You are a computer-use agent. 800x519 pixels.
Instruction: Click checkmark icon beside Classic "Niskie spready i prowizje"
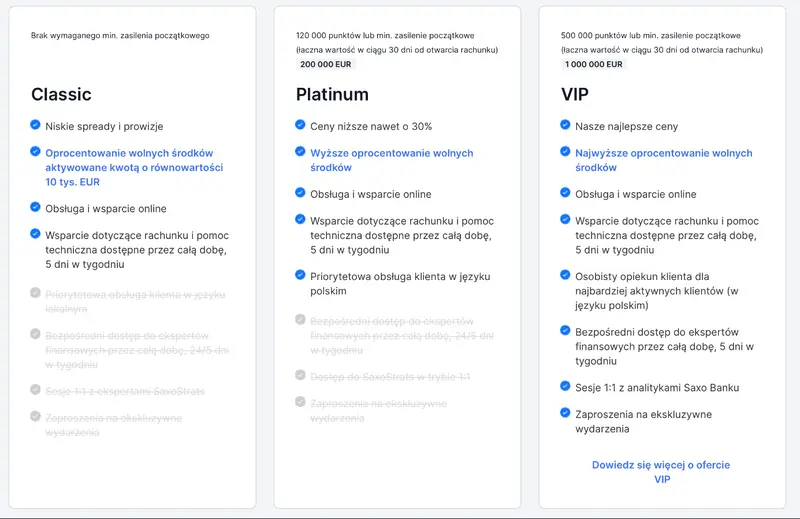click(36, 126)
